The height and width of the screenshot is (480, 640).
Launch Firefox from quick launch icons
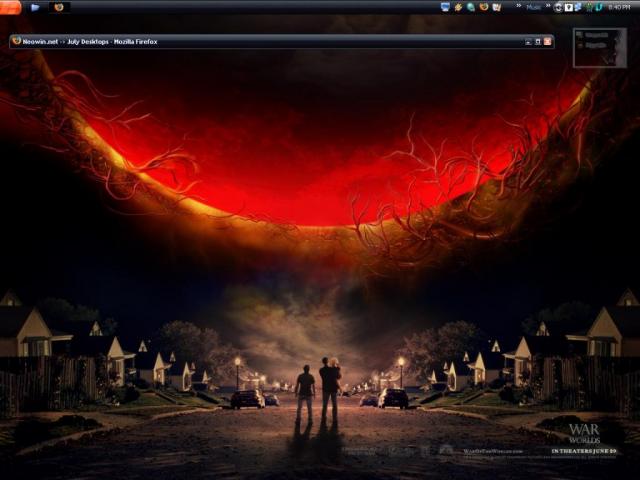[484, 7]
